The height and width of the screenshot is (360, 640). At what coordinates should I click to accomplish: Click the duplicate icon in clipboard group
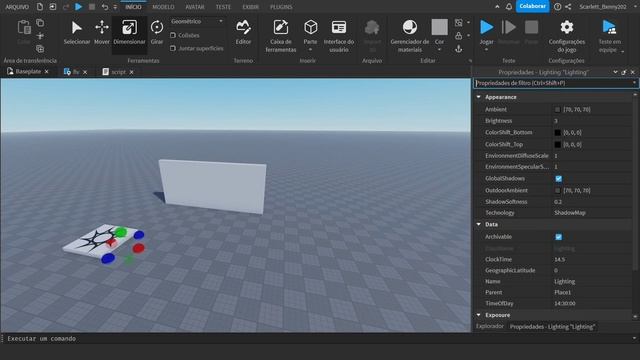click(40, 49)
